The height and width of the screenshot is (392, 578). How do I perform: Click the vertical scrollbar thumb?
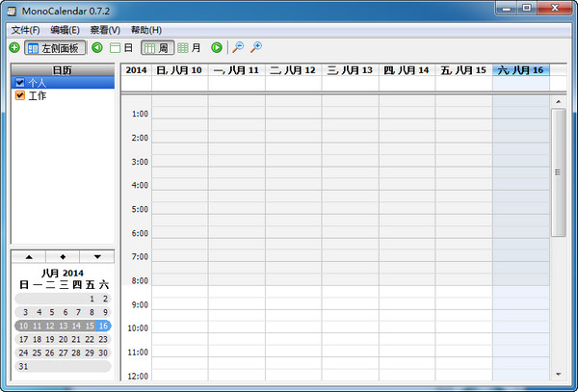(558, 172)
